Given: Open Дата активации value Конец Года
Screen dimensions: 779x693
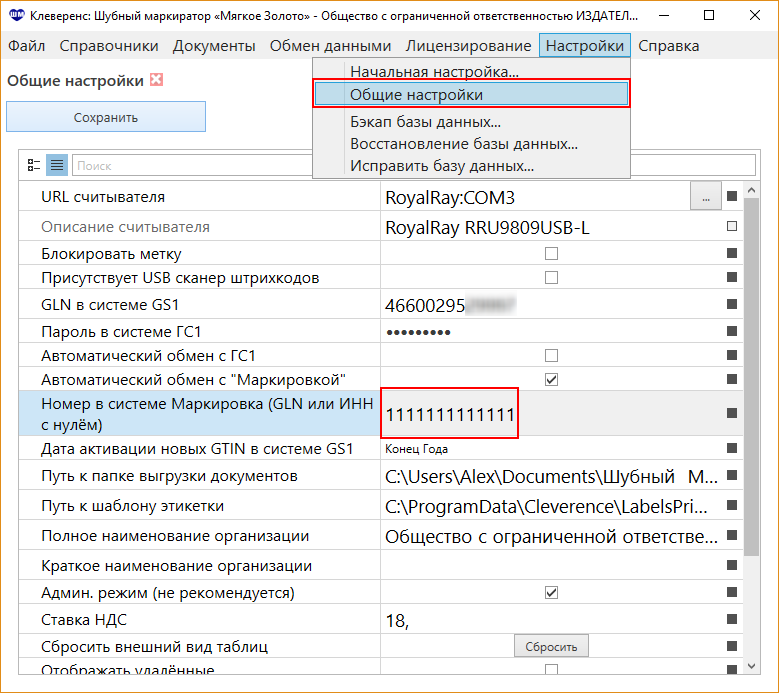Looking at the screenshot, I should coord(551,449).
